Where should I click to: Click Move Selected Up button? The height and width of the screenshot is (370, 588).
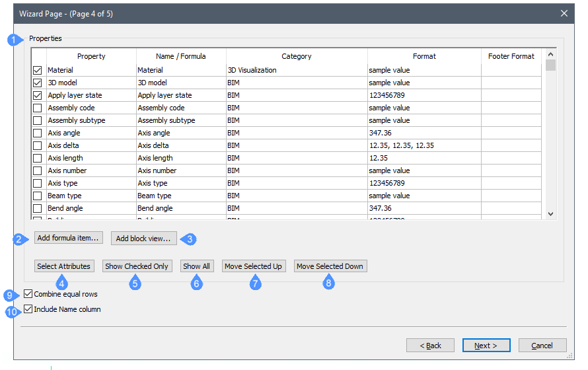[254, 266]
